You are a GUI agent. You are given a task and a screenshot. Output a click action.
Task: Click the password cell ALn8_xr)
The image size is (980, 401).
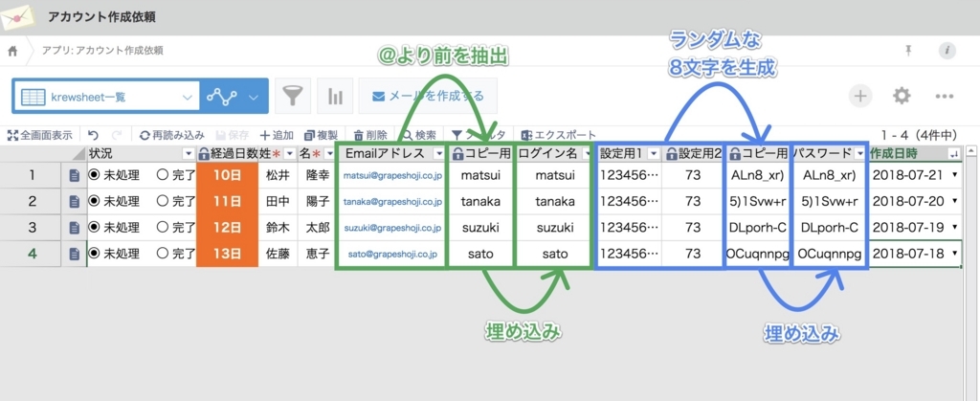click(829, 175)
